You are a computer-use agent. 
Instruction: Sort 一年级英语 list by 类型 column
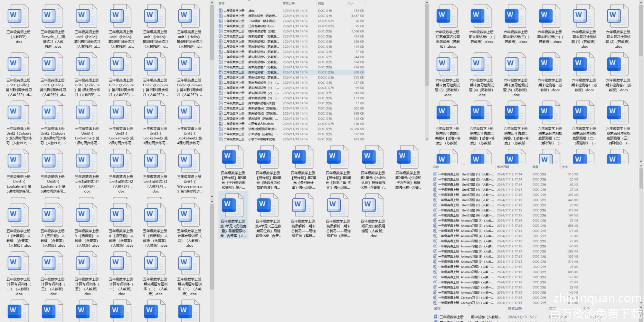coord(535,167)
